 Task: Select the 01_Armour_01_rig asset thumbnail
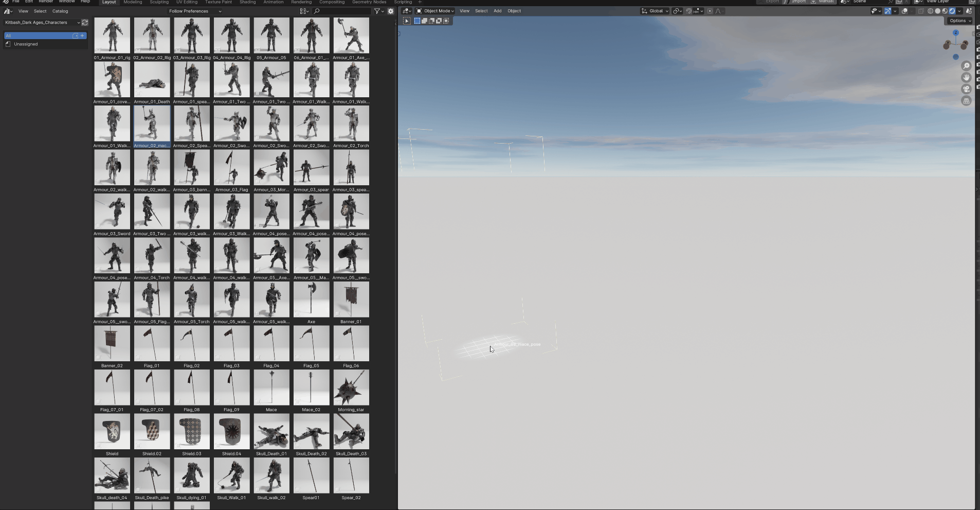click(112, 36)
